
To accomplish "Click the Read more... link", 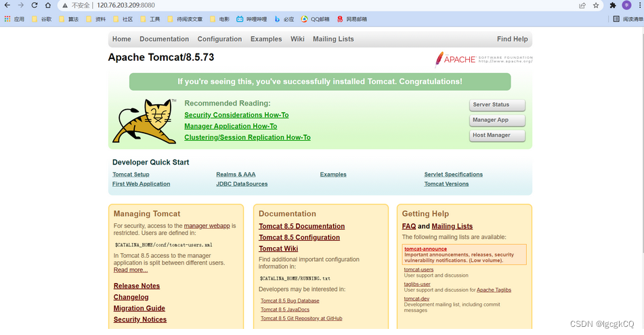I will tap(131, 270).
